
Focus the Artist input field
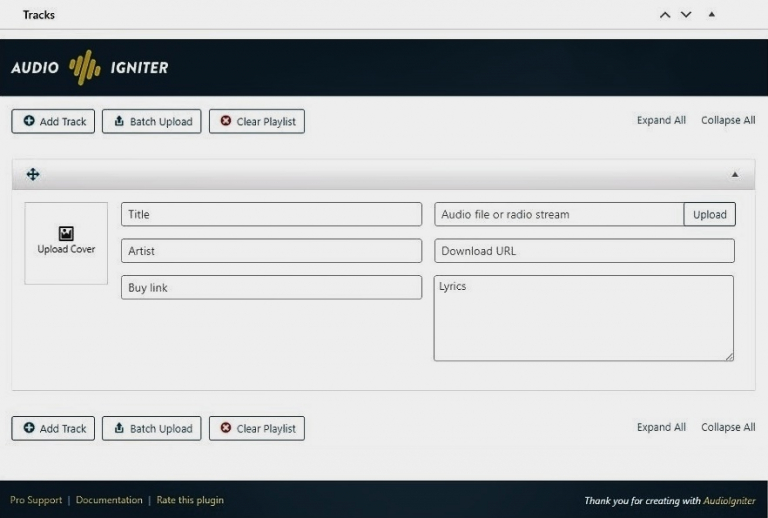[271, 251]
